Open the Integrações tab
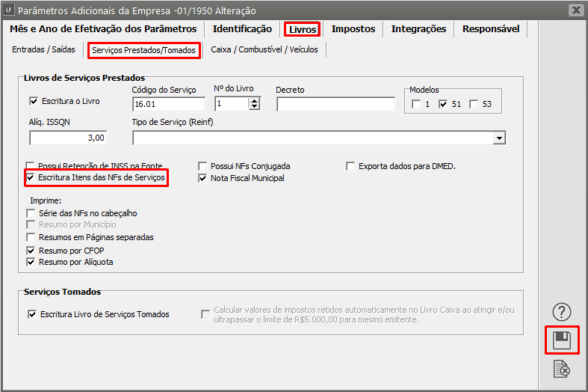This screenshot has width=588, height=392. 418,29
